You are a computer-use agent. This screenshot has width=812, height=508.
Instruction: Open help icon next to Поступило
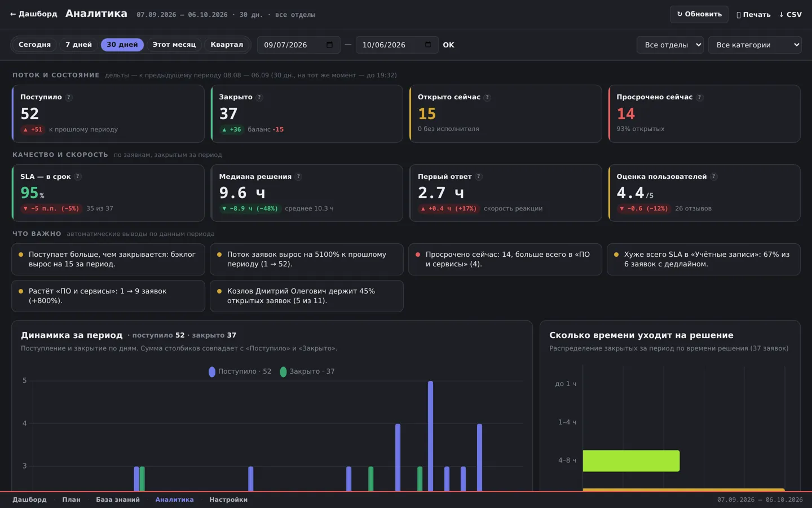click(69, 97)
